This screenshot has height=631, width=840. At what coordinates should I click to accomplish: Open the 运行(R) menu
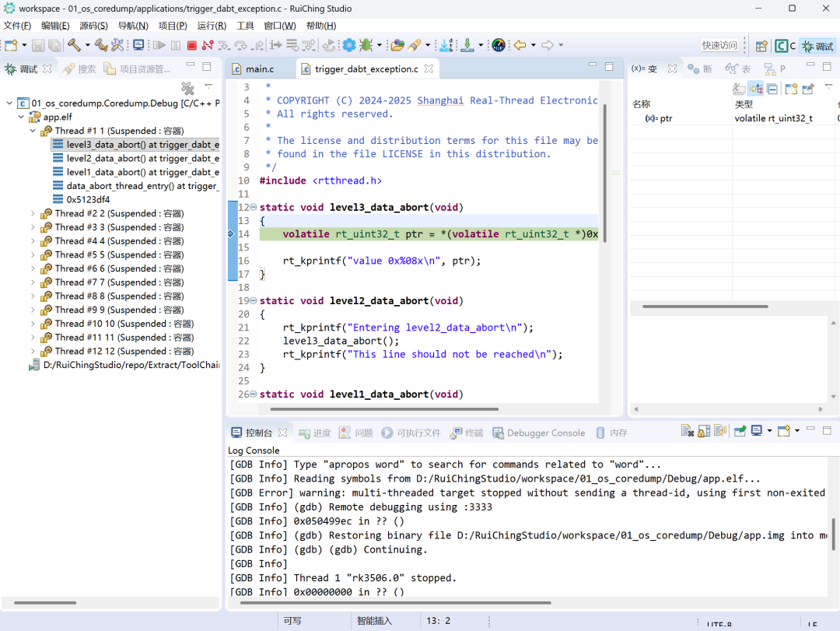212,26
